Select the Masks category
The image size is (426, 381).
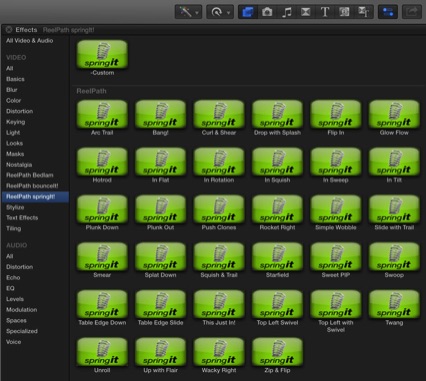[x=15, y=154]
